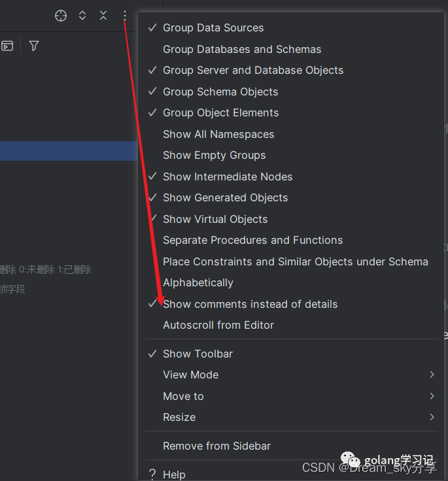Click the Select Opened File crosshair icon
This screenshot has height=481, width=448.
coord(61,16)
